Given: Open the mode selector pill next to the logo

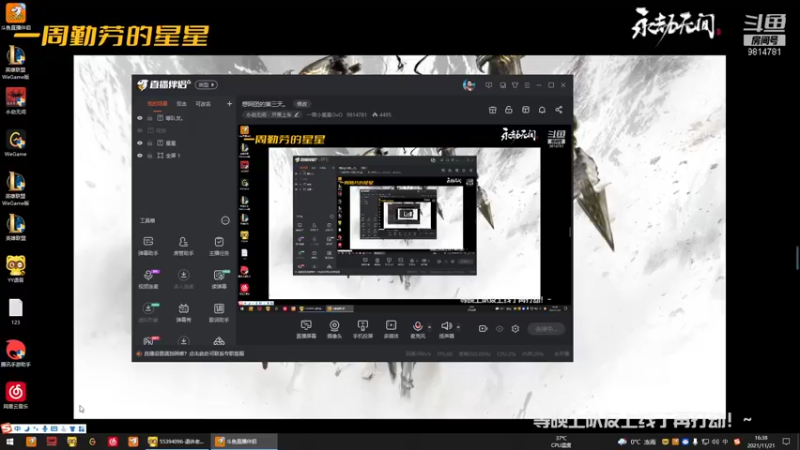Looking at the screenshot, I should [x=206, y=85].
